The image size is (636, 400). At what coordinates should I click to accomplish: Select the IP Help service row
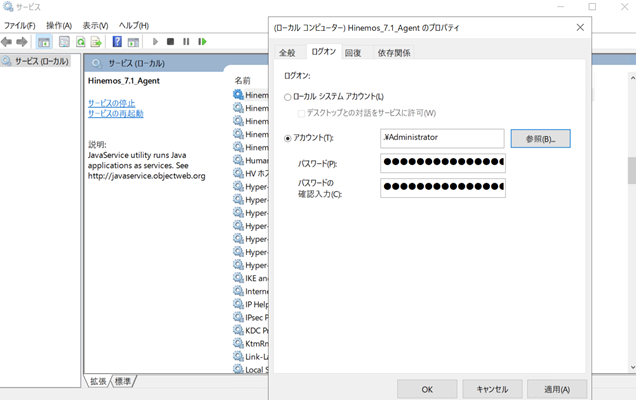coord(250,304)
